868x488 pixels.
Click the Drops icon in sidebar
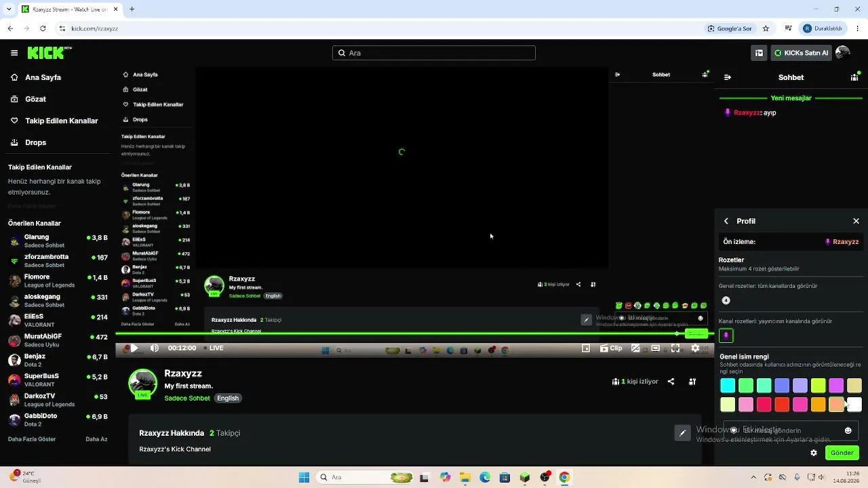14,142
